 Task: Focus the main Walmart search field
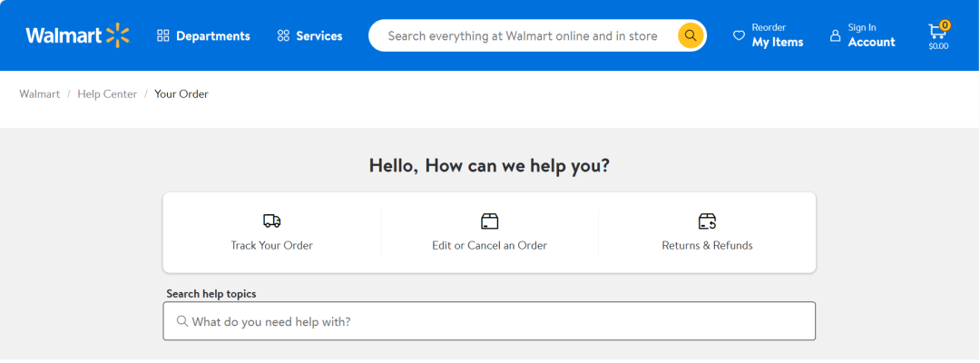point(522,36)
